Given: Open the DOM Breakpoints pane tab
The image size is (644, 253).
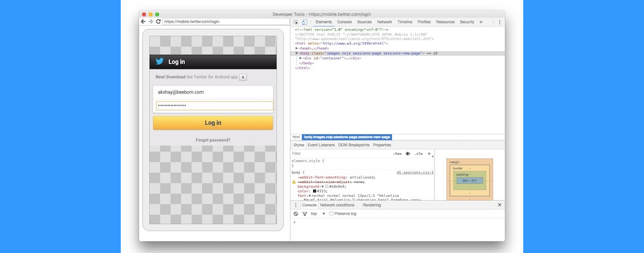Looking at the screenshot, I should pos(353,145).
